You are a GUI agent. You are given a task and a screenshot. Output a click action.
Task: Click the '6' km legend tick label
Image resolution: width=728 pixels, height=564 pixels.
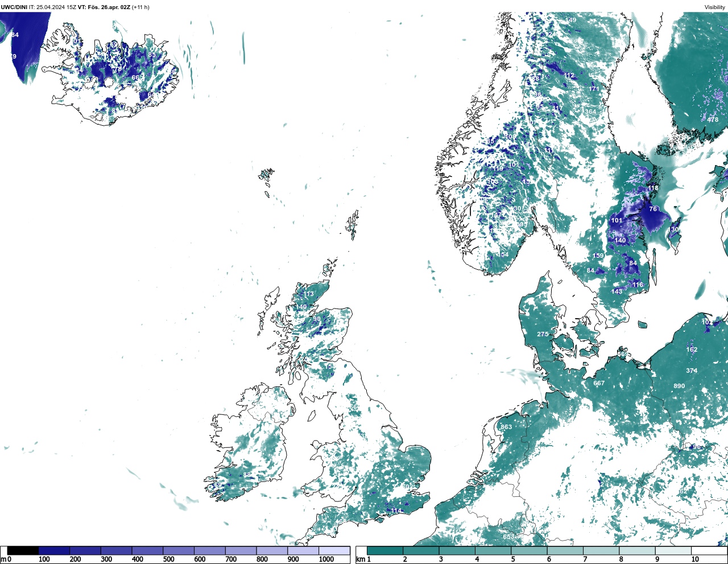pos(549,559)
